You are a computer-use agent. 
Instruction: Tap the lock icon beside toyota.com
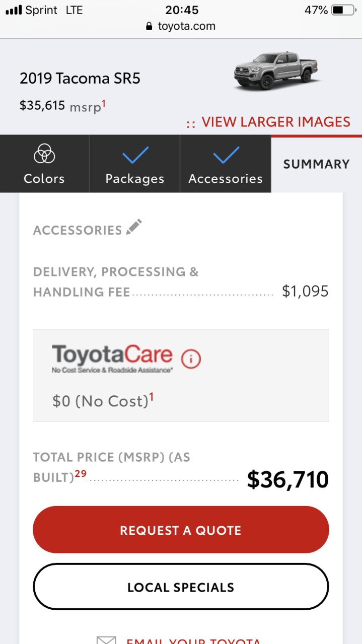pyautogui.click(x=149, y=26)
